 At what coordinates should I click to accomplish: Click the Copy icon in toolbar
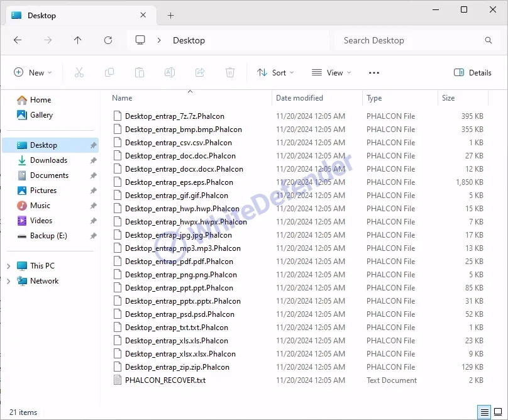(x=109, y=72)
